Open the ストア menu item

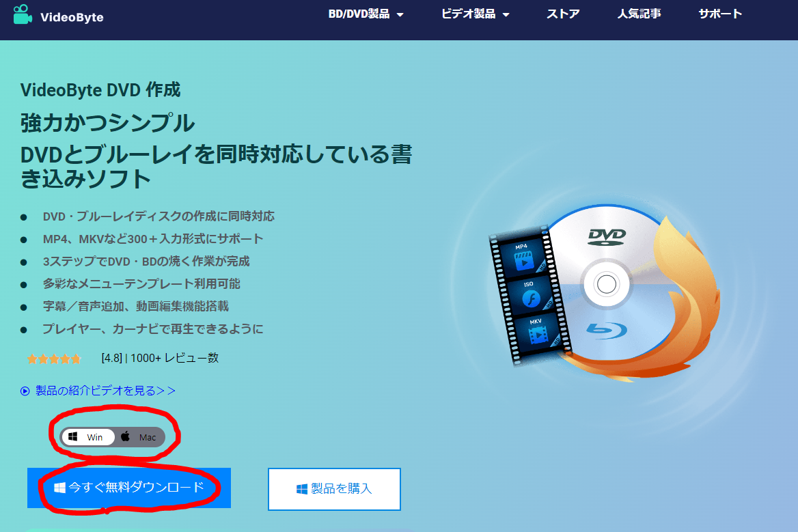[563, 14]
